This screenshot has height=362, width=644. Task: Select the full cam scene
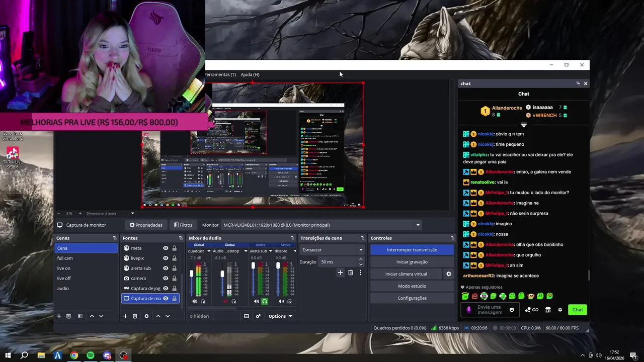click(x=86, y=258)
